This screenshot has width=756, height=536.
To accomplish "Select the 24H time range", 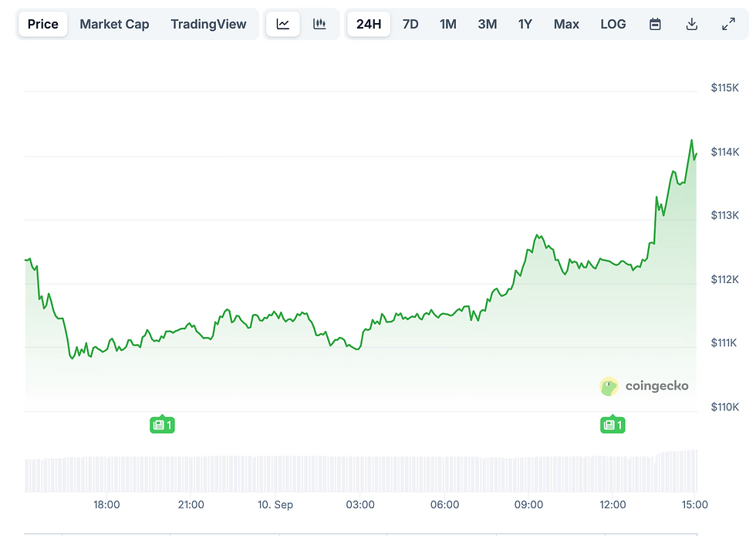I will (369, 24).
